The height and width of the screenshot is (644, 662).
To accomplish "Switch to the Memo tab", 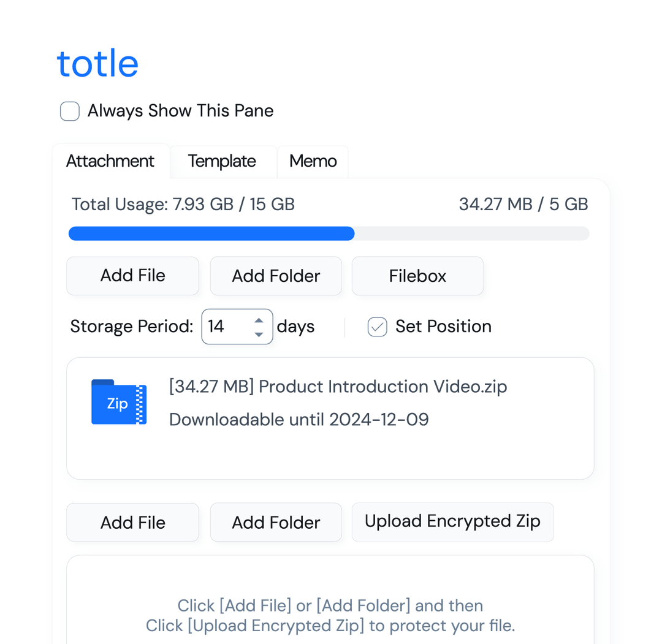I will (x=313, y=161).
